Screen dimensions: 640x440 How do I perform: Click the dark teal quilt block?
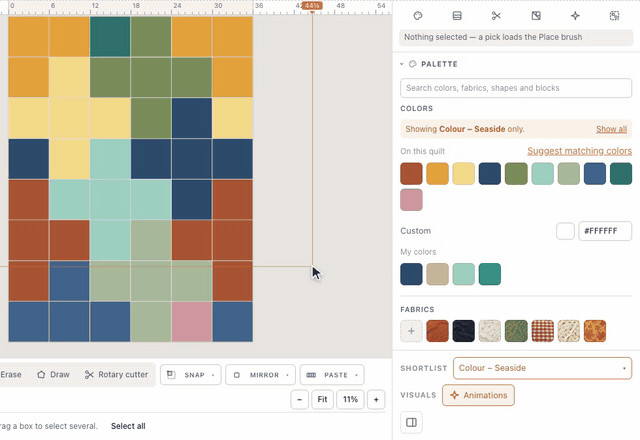coord(110,36)
